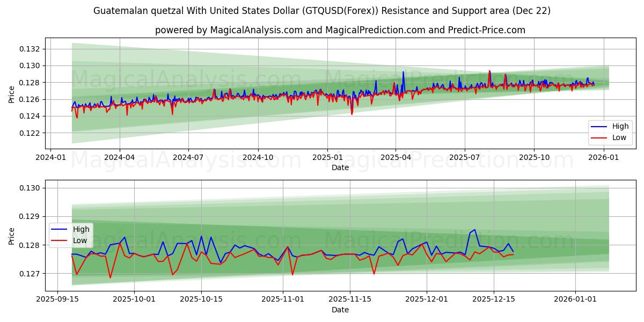Click the blue High line legend marker in top chart
644x322 pixels.
[x=599, y=127]
